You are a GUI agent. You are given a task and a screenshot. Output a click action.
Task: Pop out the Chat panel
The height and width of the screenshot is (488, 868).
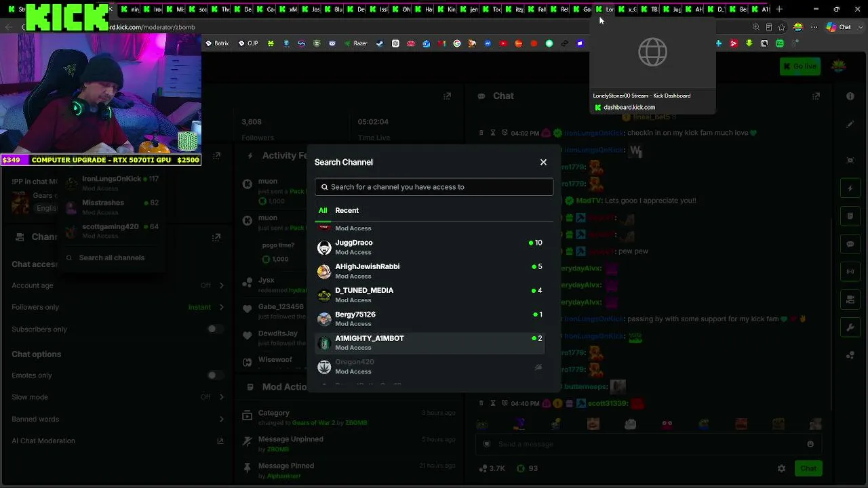point(816,96)
